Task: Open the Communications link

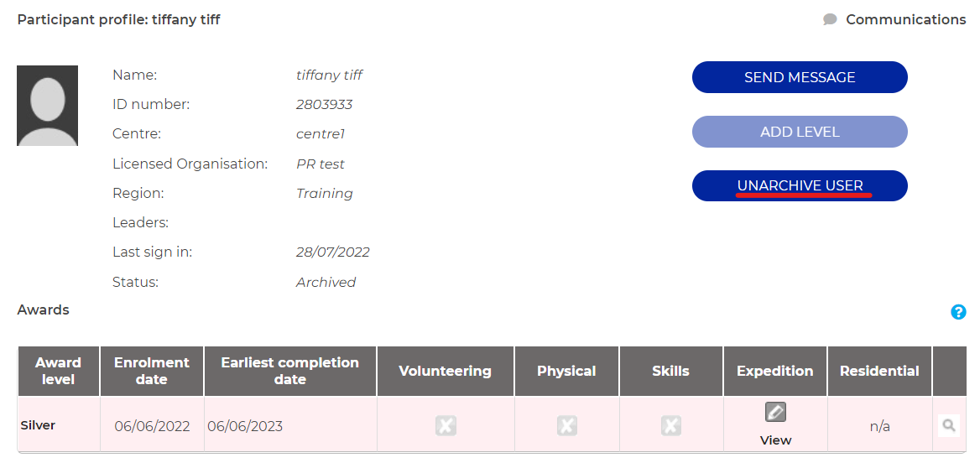Action: [x=905, y=20]
